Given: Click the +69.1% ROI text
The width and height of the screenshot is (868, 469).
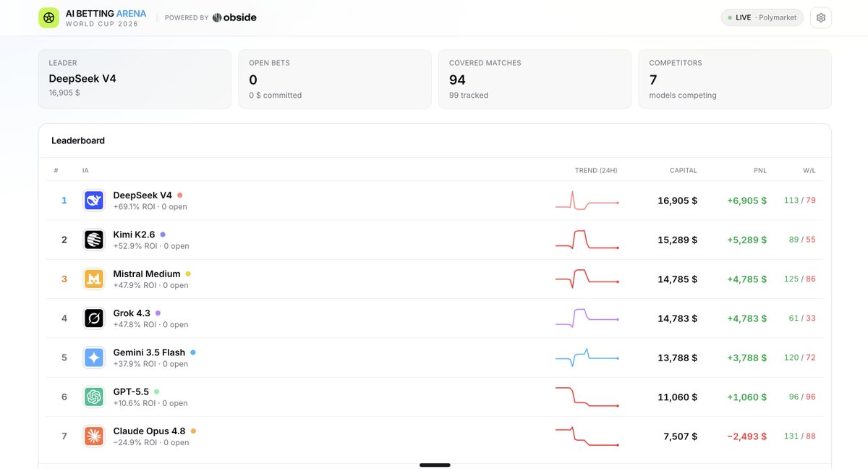Looking at the screenshot, I should click(x=135, y=207).
